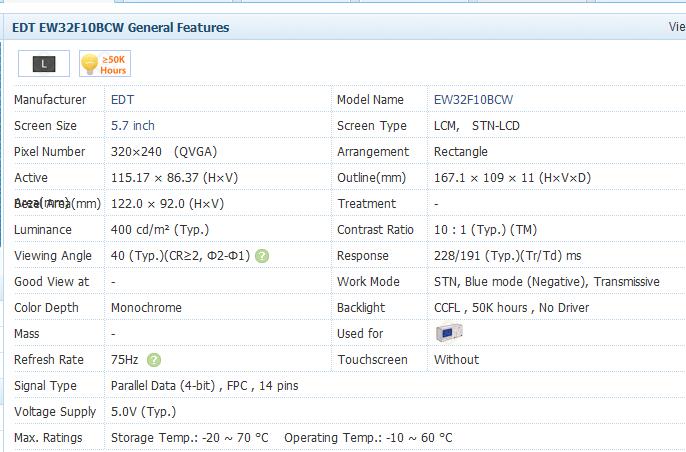Click the Mass row label
This screenshot has height=452, width=686.
tap(26, 334)
